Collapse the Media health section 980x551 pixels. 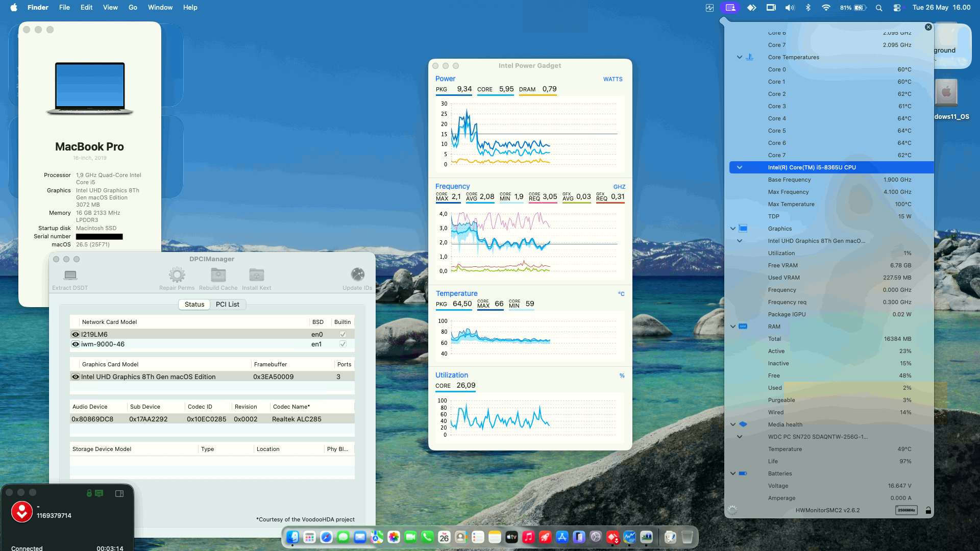[733, 424]
